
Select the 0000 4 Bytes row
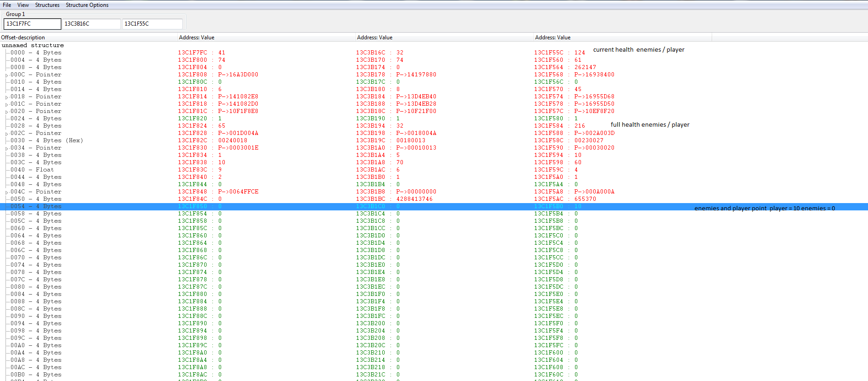coord(36,53)
